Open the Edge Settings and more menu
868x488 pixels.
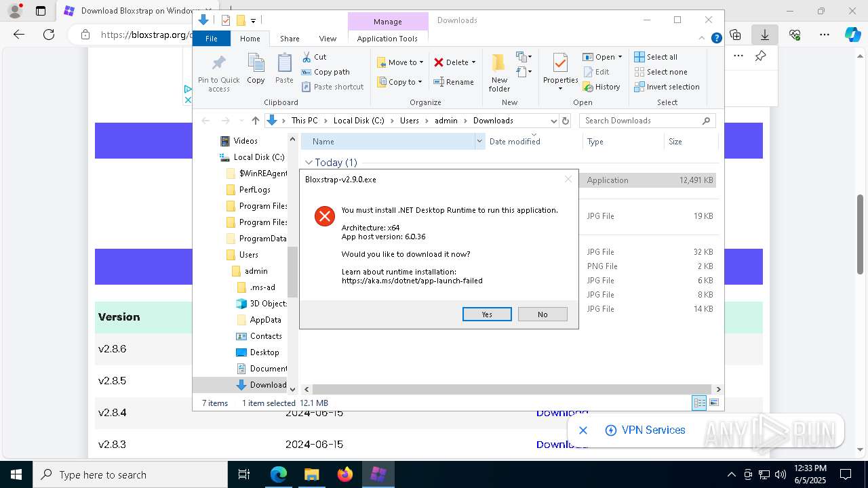click(825, 35)
